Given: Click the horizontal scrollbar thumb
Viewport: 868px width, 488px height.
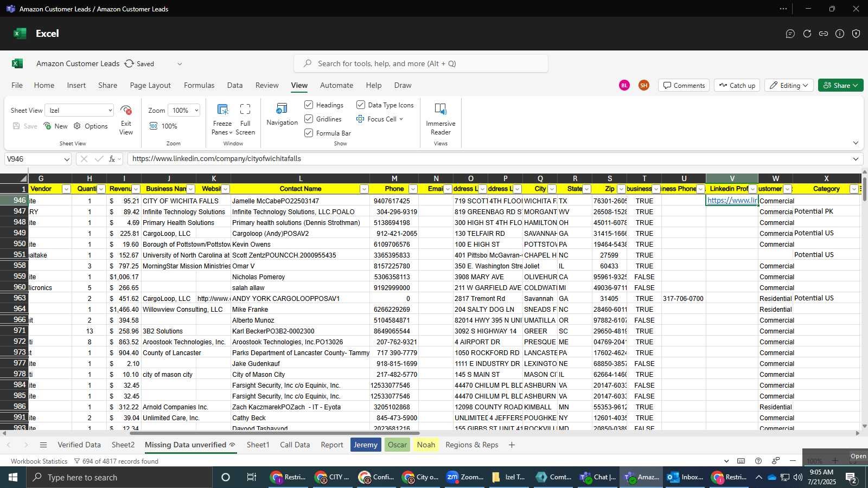Looking at the screenshot, I should [x=274, y=433].
